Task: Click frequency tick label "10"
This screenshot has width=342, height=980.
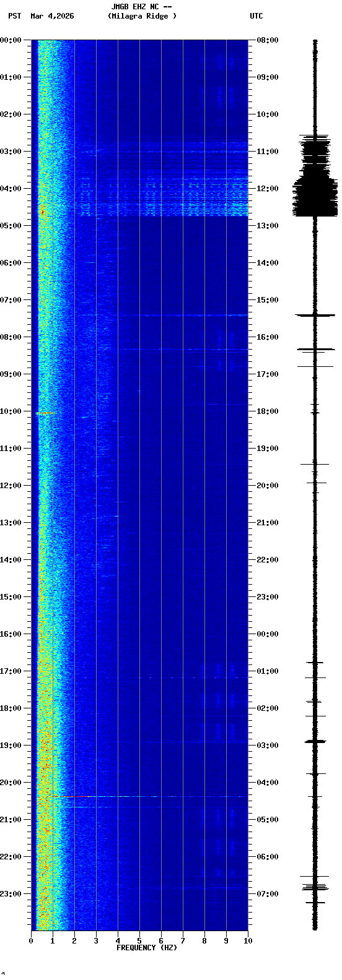Action: click(248, 941)
